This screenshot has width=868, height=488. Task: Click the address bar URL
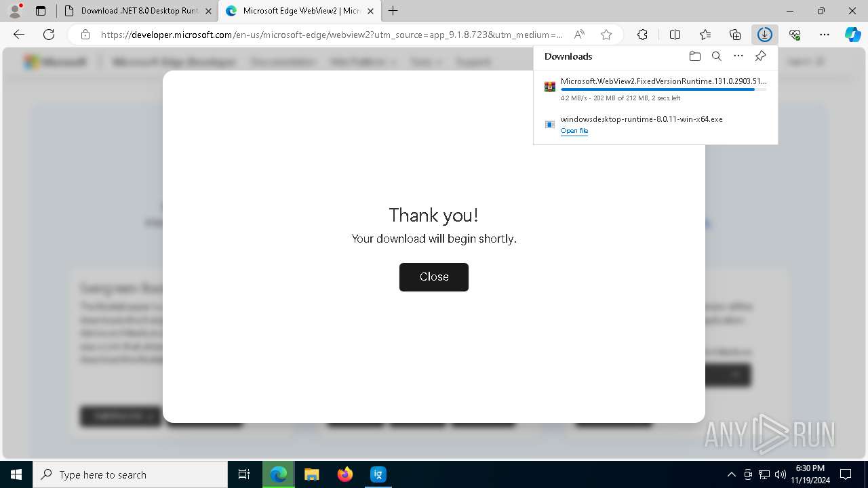pyautogui.click(x=332, y=35)
